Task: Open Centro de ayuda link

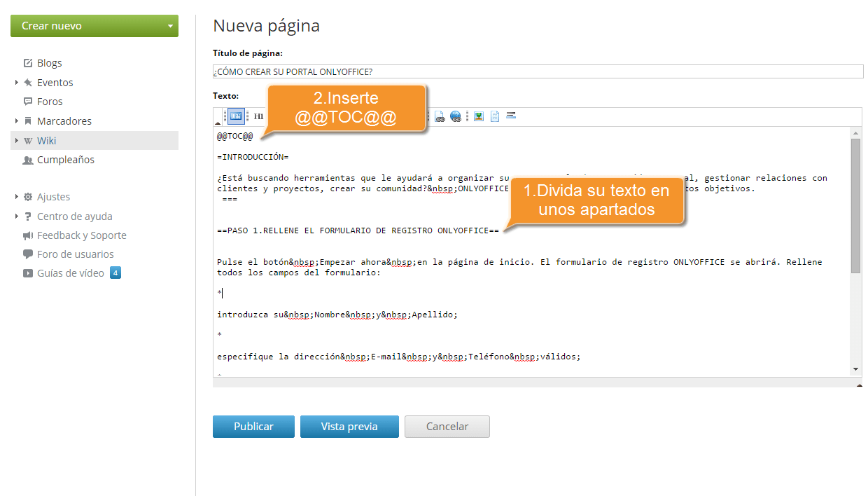Action: [x=75, y=216]
